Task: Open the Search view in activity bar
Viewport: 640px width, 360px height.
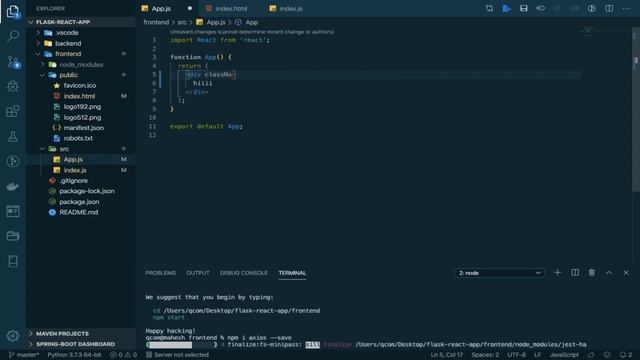Action: click(13, 36)
